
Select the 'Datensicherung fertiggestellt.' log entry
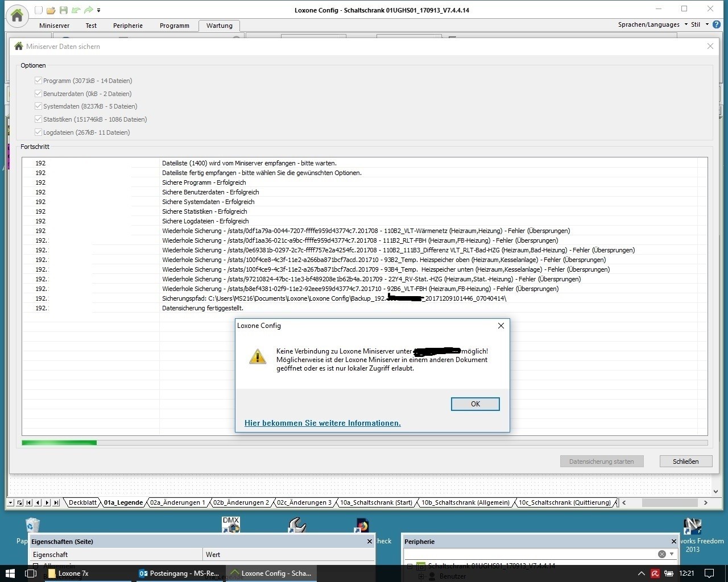[x=365, y=308]
